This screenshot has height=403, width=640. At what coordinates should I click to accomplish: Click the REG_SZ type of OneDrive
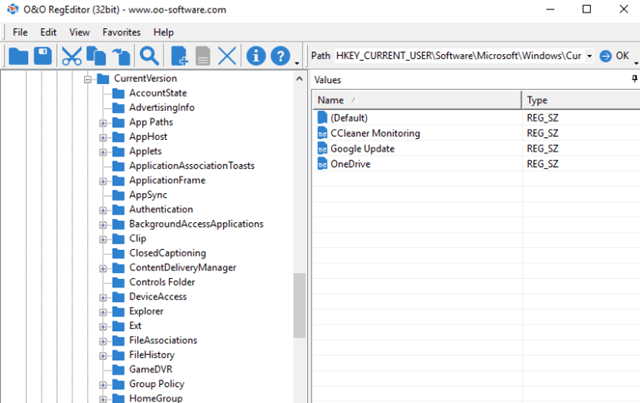tap(542, 164)
